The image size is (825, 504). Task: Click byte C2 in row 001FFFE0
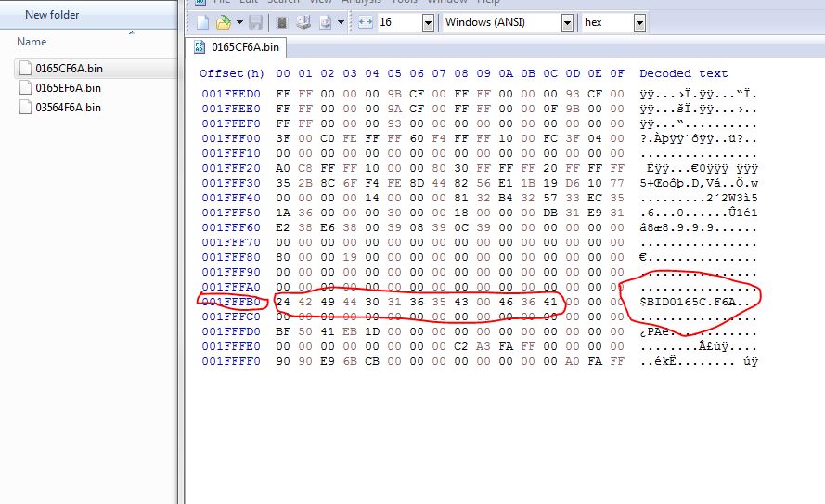(x=461, y=346)
